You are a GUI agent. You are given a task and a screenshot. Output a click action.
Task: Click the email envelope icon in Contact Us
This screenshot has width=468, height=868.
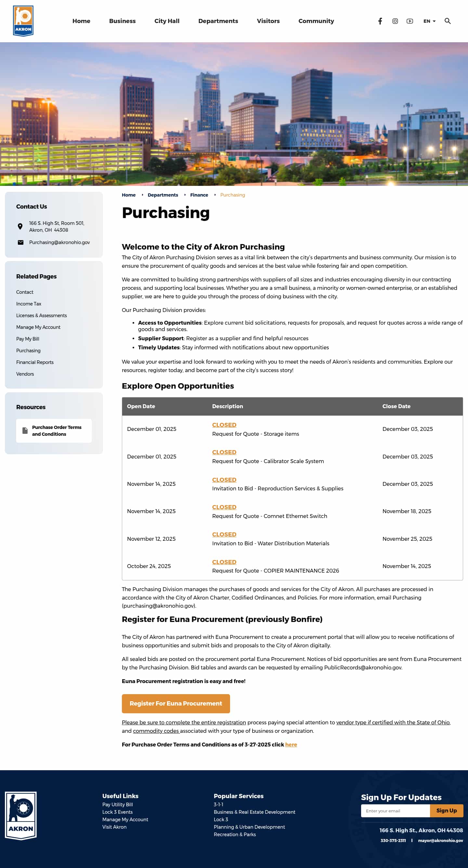coord(20,242)
